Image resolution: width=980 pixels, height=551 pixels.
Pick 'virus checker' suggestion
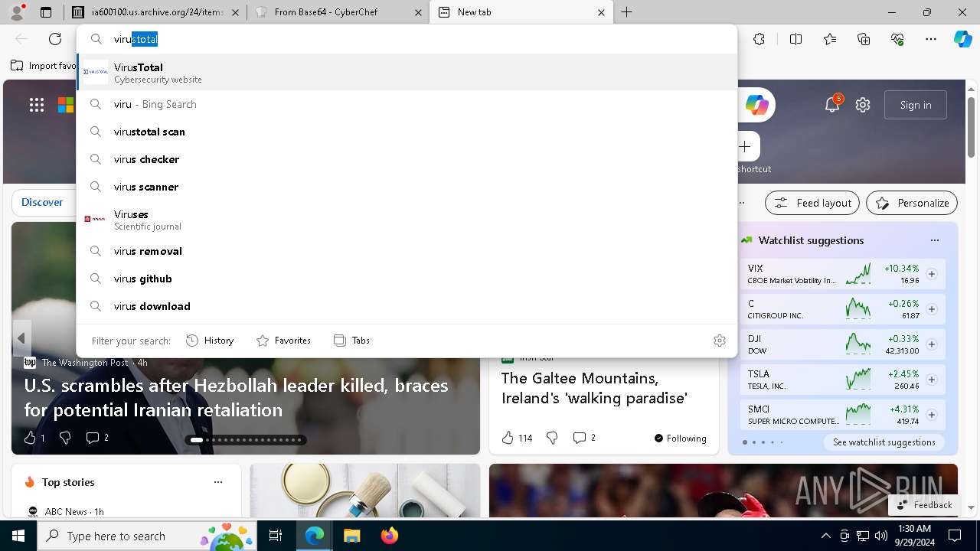[x=407, y=159]
